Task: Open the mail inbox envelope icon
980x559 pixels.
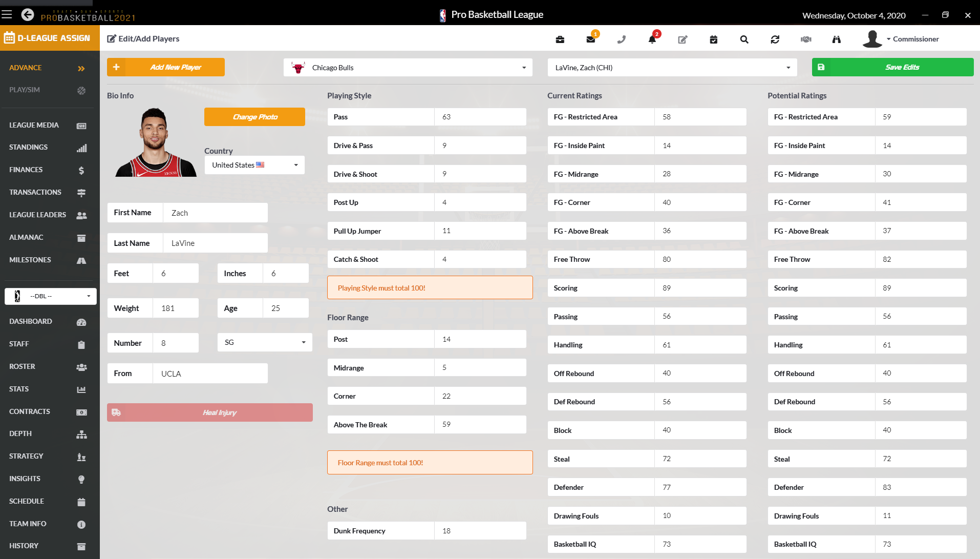Action: 591,39
